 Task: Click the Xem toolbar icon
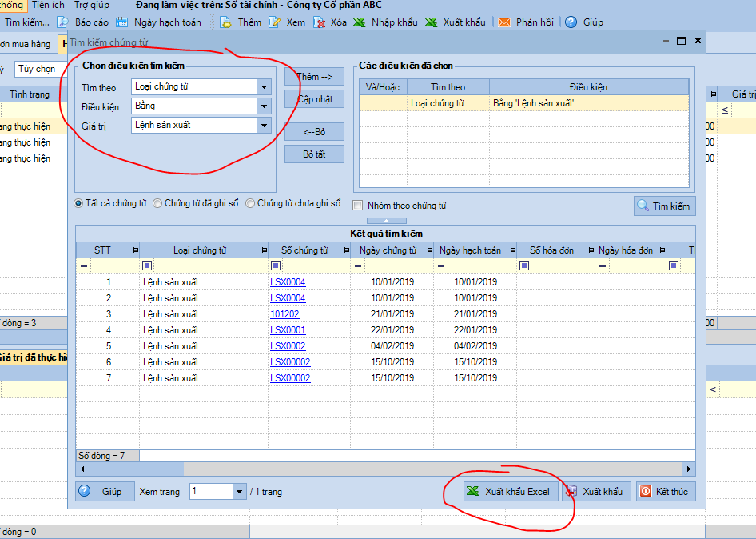click(x=274, y=22)
